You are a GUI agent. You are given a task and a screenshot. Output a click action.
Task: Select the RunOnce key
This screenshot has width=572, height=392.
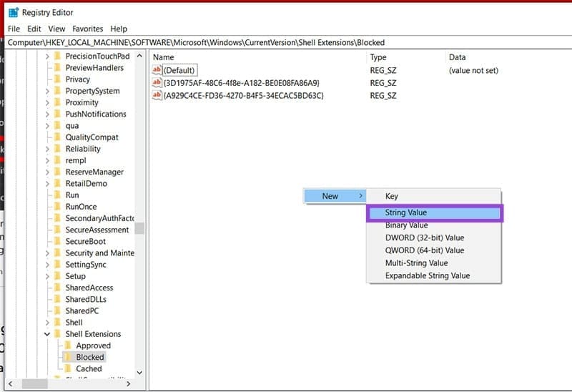(81, 207)
